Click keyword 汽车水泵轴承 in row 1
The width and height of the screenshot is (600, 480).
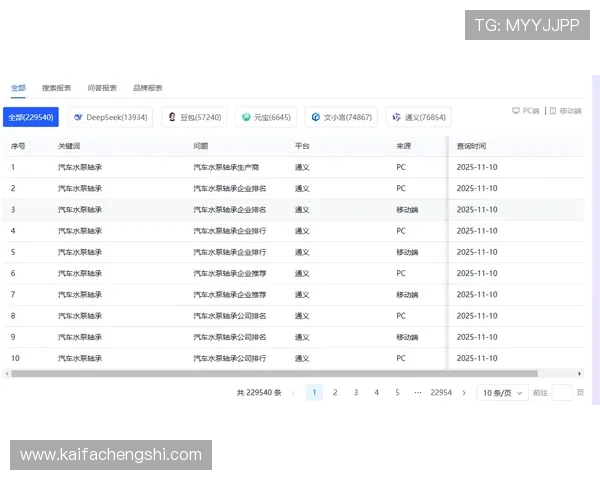tap(80, 167)
